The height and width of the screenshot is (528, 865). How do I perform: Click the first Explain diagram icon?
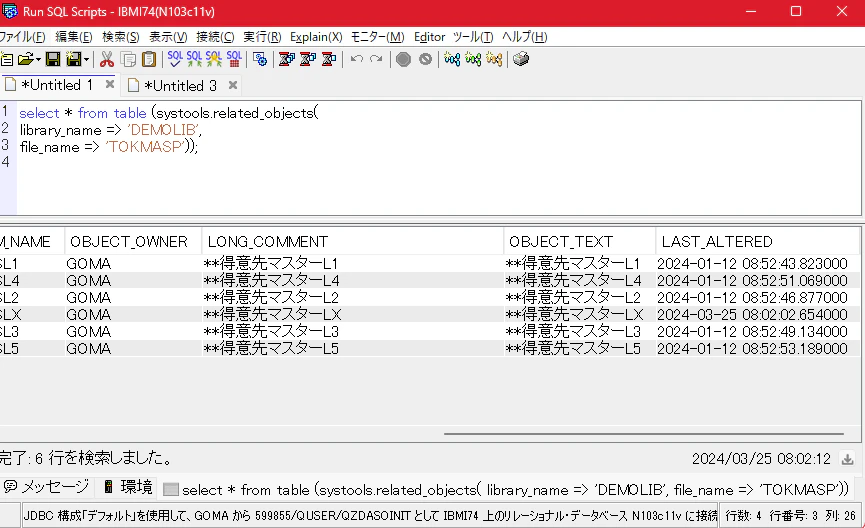(452, 59)
